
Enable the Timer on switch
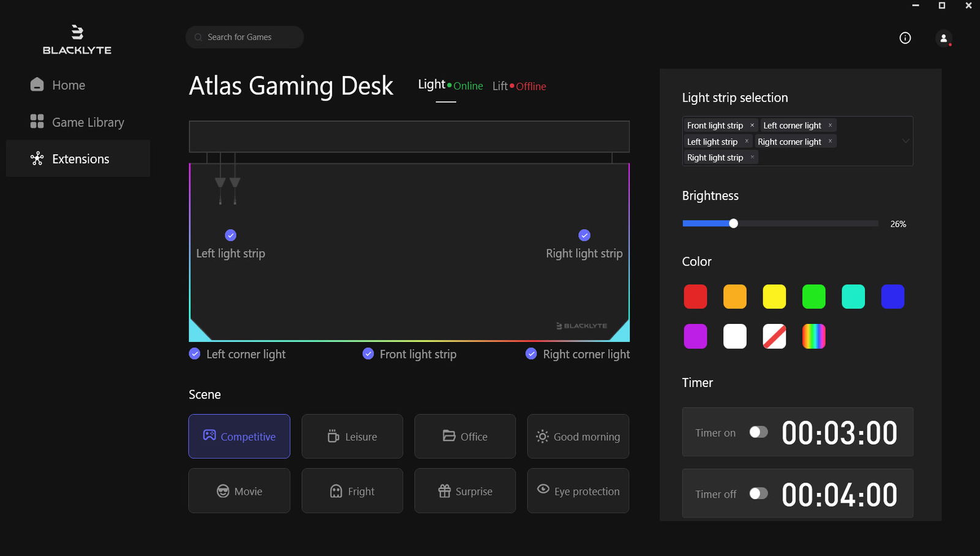tap(758, 432)
